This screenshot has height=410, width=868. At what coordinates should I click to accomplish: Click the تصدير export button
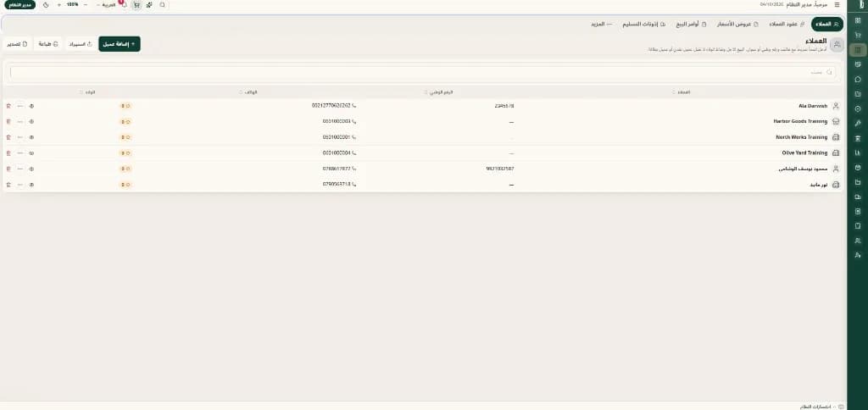[17, 44]
